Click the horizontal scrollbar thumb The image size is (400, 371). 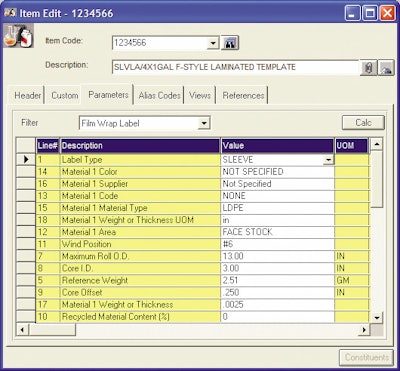pos(52,330)
